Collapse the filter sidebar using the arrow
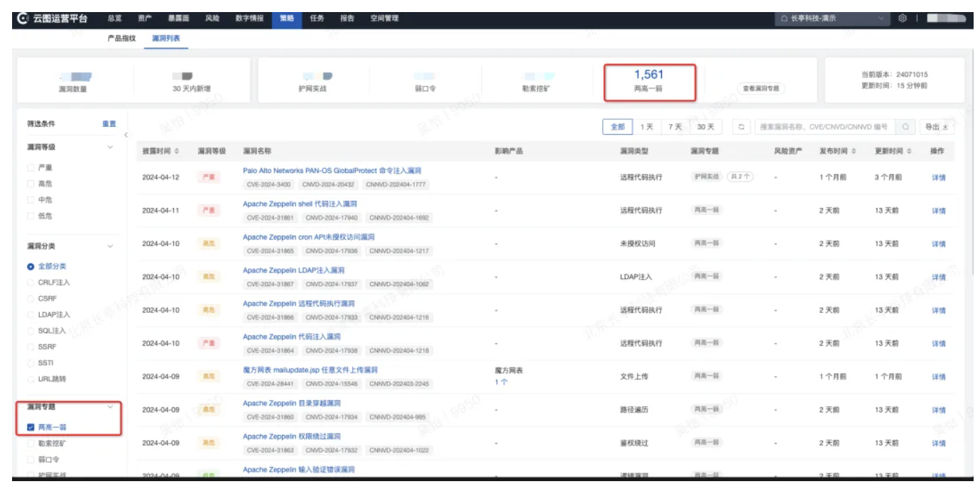 click(x=126, y=135)
